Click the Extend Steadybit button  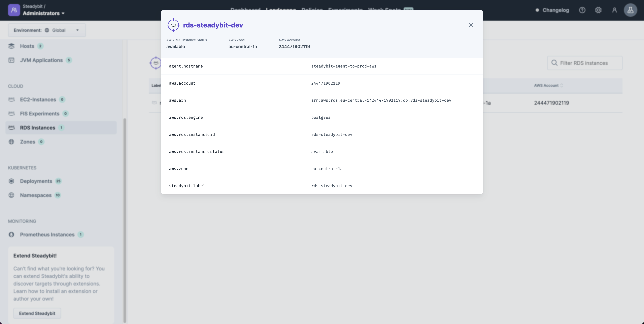pyautogui.click(x=37, y=313)
